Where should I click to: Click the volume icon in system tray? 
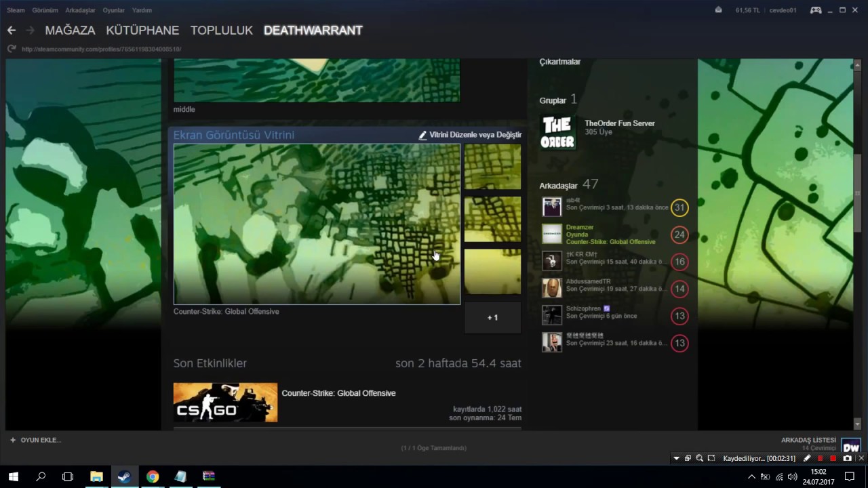click(792, 476)
